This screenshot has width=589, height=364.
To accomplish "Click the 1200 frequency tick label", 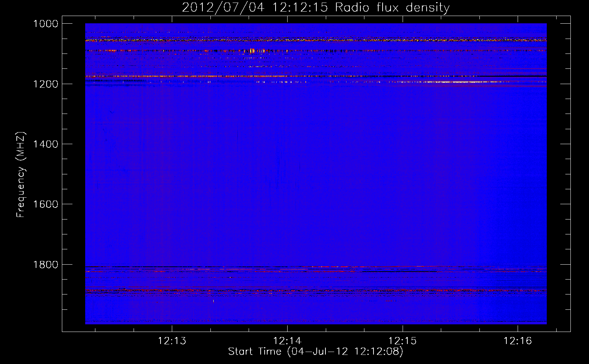I will pos(46,84).
